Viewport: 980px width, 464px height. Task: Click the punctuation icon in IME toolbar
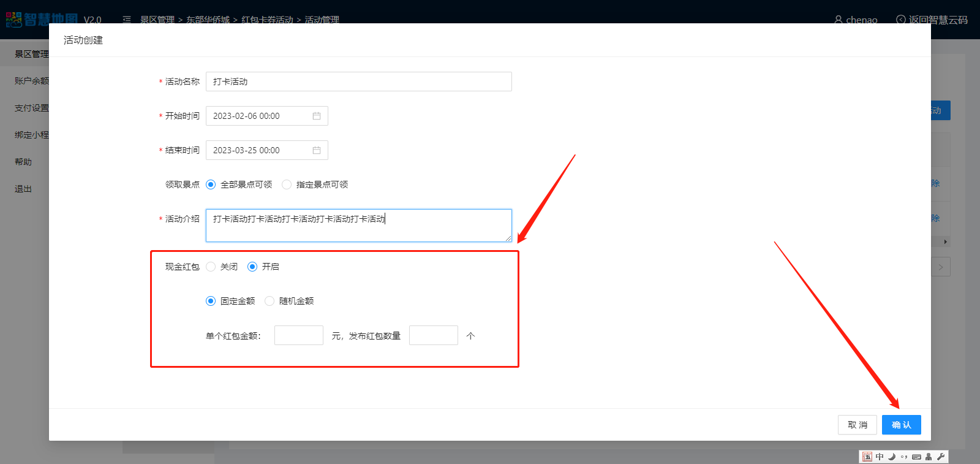[x=904, y=457]
